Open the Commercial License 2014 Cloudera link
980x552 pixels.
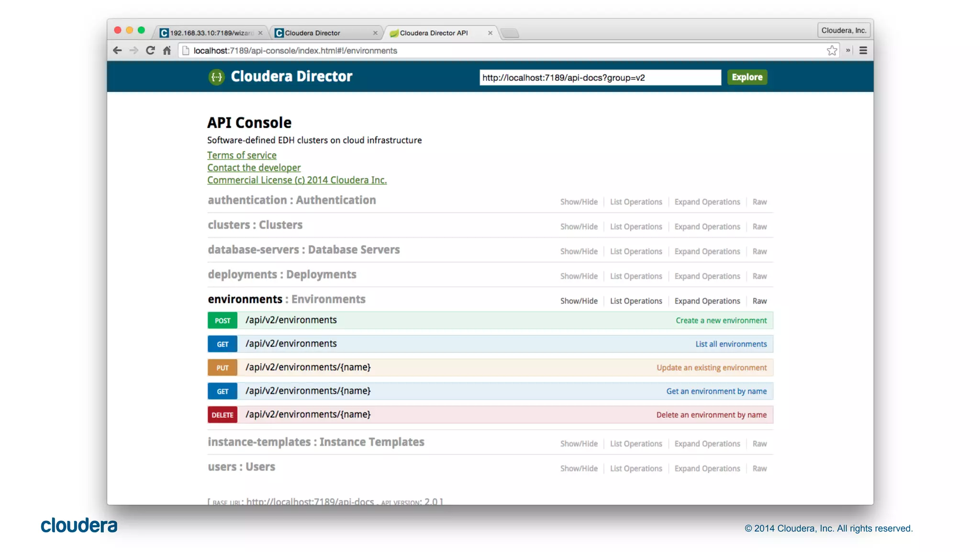coord(297,180)
